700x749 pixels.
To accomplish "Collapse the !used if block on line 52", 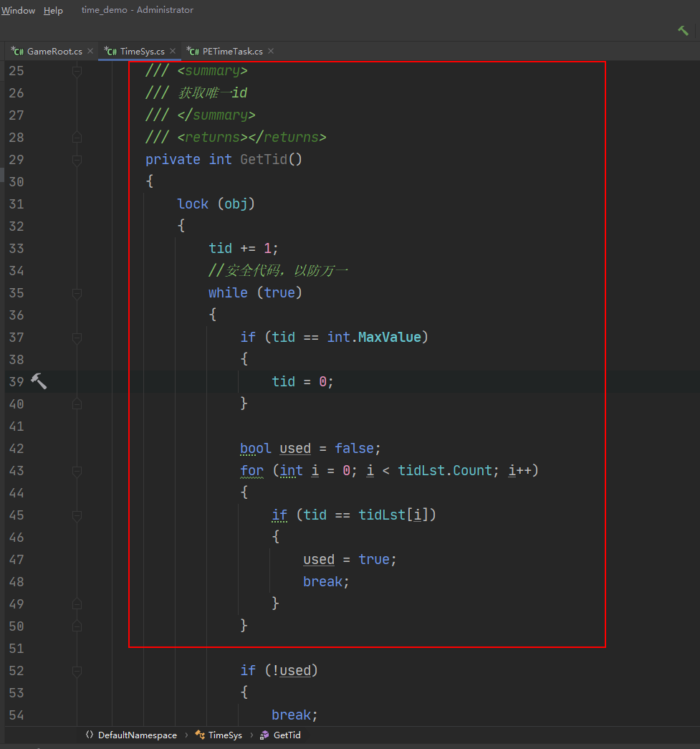I will pyautogui.click(x=77, y=671).
